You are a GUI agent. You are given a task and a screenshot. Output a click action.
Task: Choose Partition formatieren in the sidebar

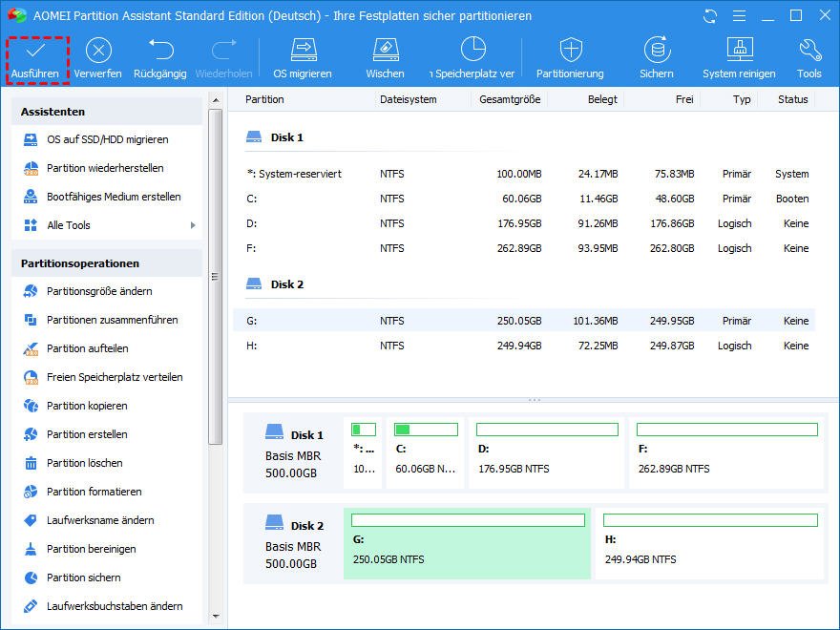click(94, 492)
